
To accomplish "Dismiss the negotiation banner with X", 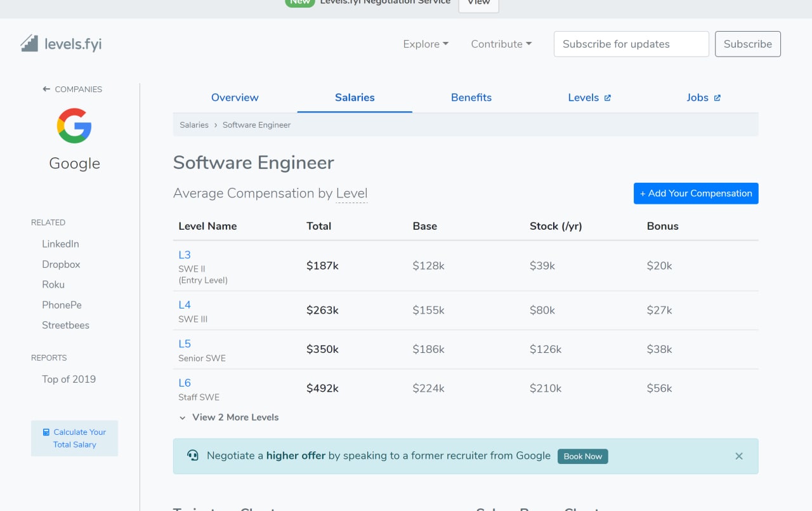I will [738, 456].
